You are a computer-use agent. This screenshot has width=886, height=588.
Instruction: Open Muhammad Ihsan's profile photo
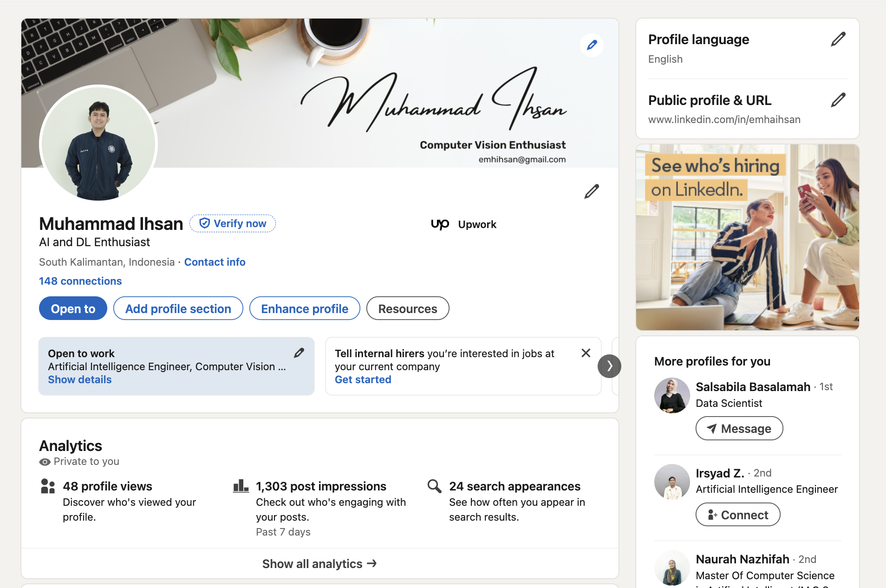click(98, 144)
